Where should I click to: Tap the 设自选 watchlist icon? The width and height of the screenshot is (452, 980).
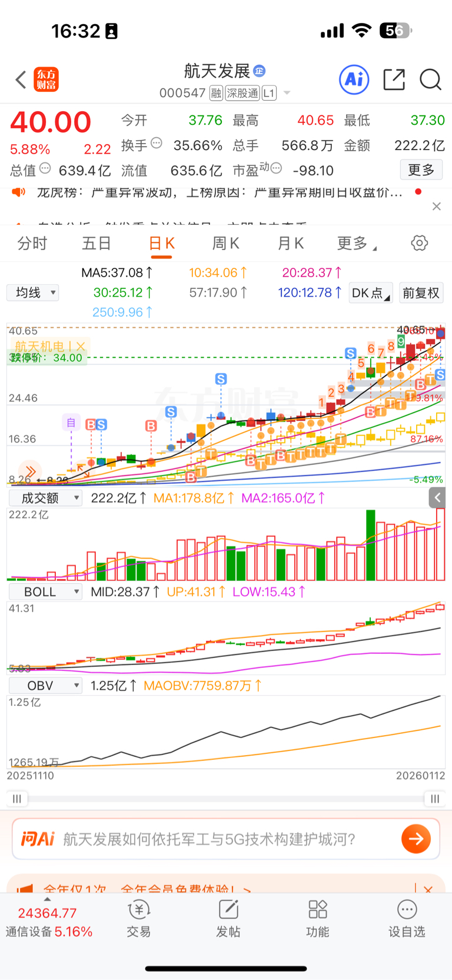pos(407,919)
